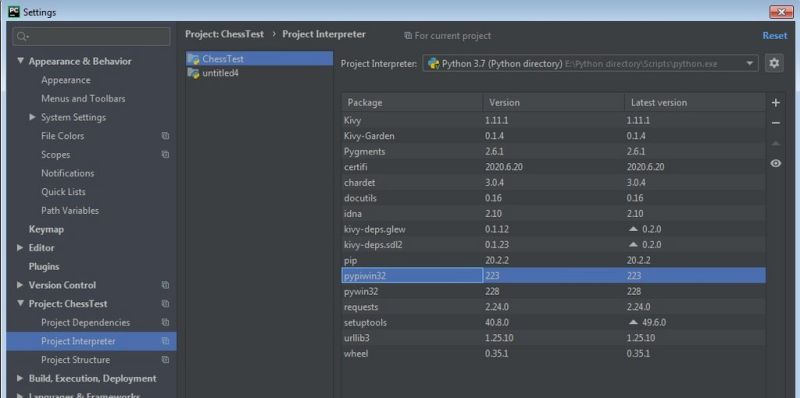Open the Scopes settings page
The width and height of the screenshot is (800, 398).
pyautogui.click(x=56, y=155)
